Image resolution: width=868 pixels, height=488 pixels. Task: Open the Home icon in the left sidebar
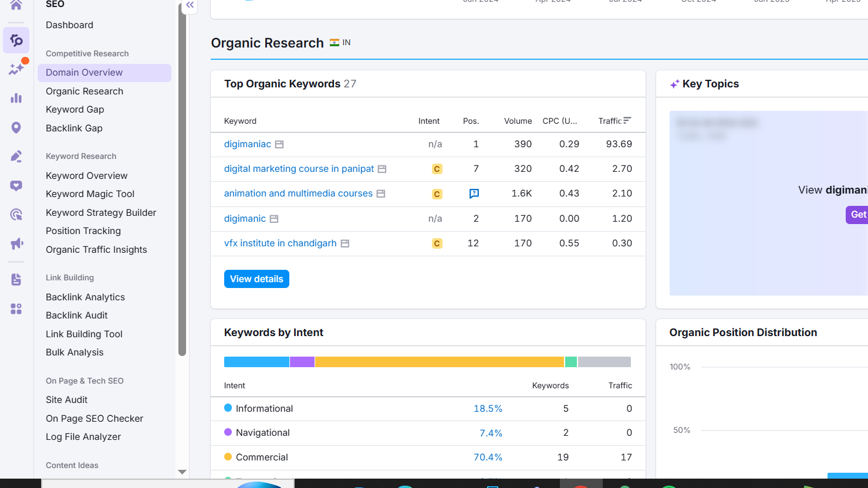pyautogui.click(x=16, y=6)
